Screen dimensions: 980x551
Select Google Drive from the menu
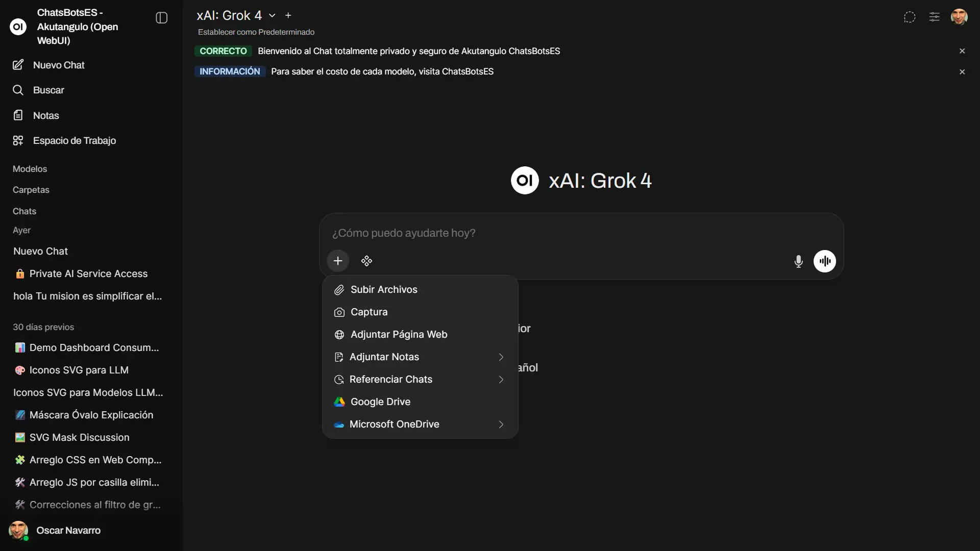(420, 402)
